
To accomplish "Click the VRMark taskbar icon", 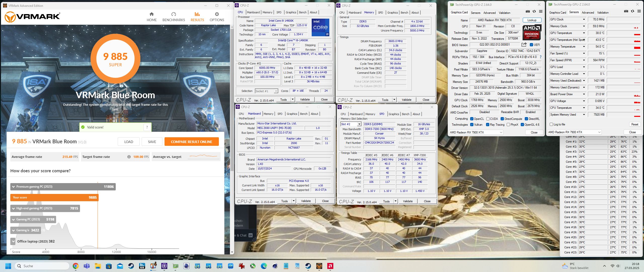I will [x=319, y=266].
